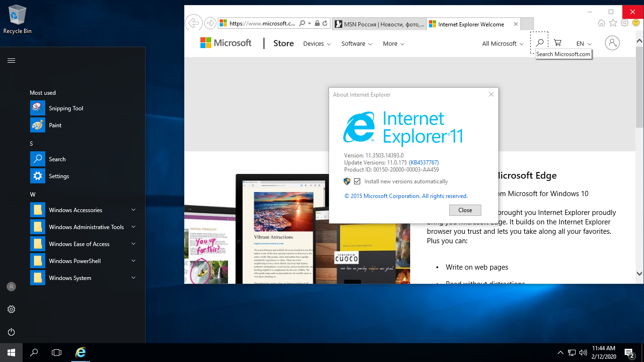This screenshot has height=362, width=644.
Task: Expand the All Microsoft menu
Action: [x=503, y=43]
